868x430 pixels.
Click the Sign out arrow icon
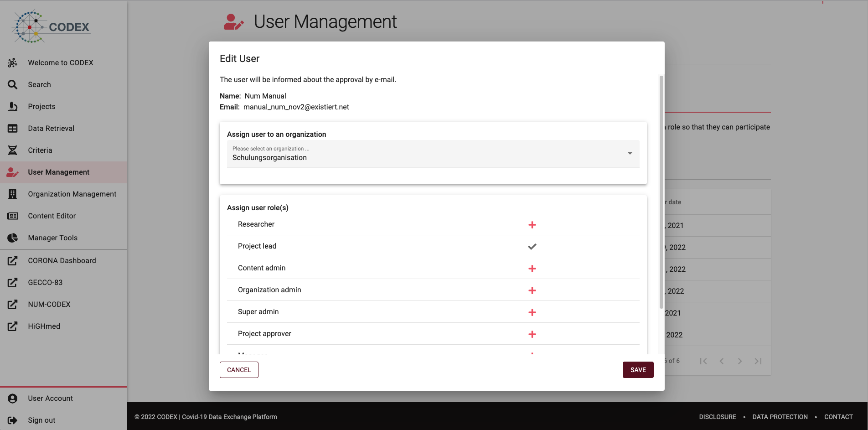click(13, 420)
